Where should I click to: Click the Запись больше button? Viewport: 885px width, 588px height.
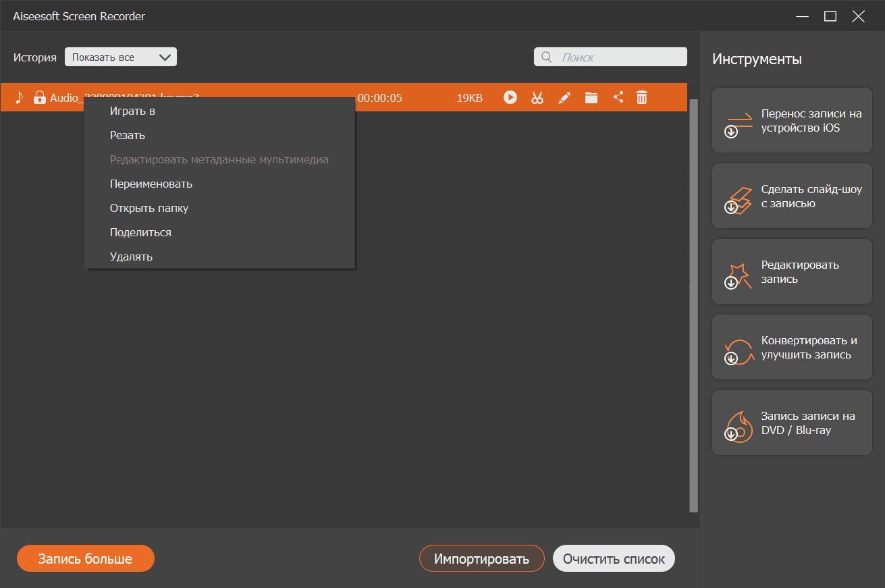click(x=86, y=558)
